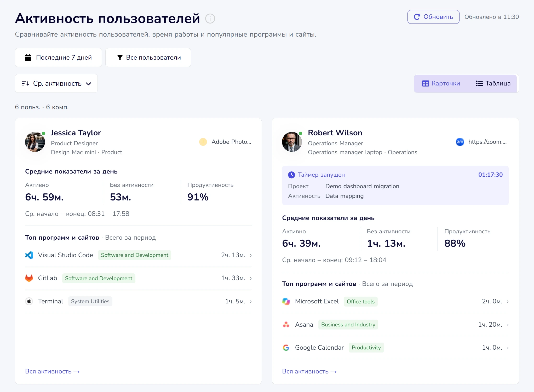
Task: Switch to Карточки view
Action: pyautogui.click(x=441, y=83)
